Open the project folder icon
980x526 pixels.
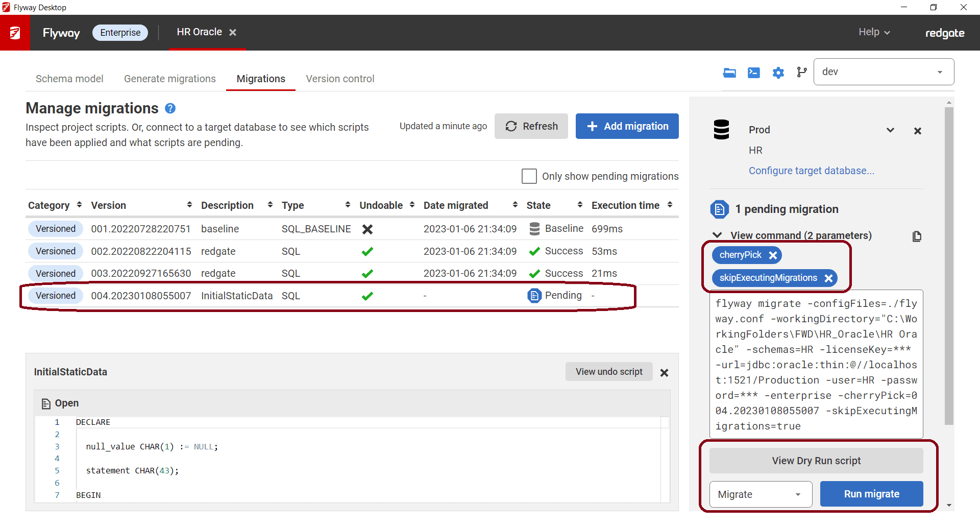729,73
